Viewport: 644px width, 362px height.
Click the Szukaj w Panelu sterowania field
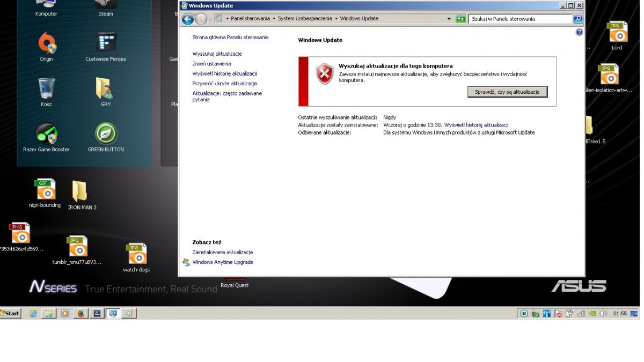tap(521, 19)
